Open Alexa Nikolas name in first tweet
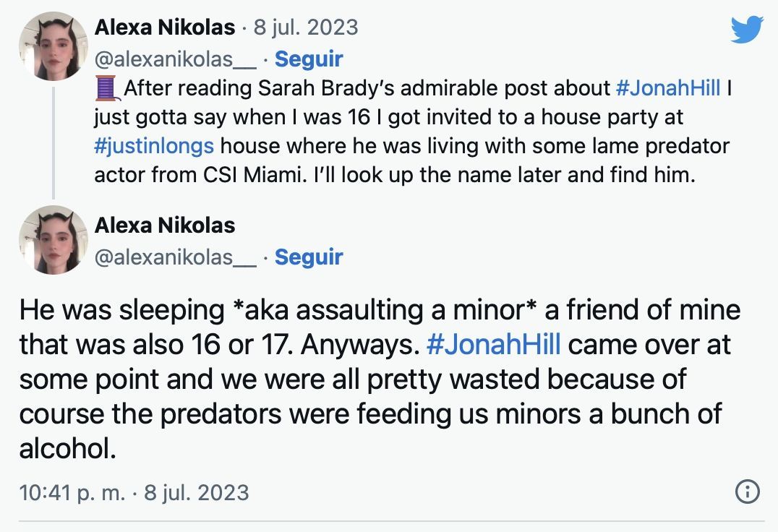 point(165,27)
